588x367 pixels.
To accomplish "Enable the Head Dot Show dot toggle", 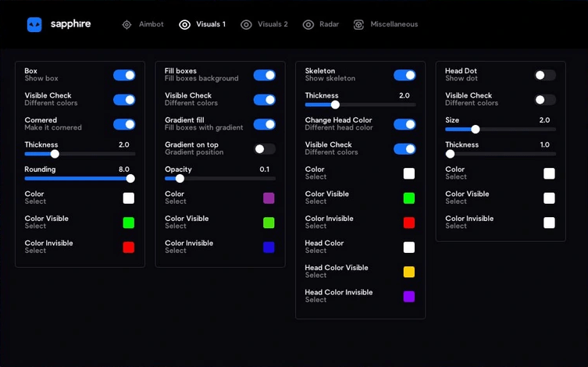I will point(545,75).
